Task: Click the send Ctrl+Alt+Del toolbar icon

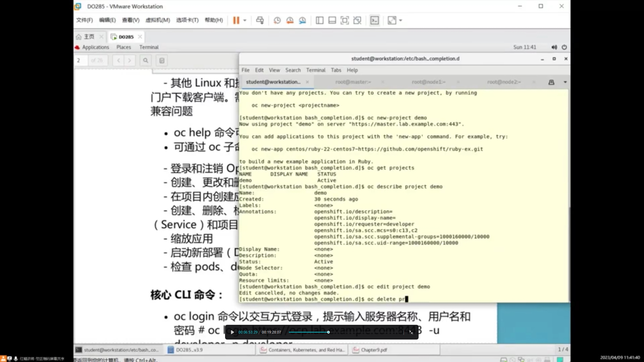Action: click(260, 20)
